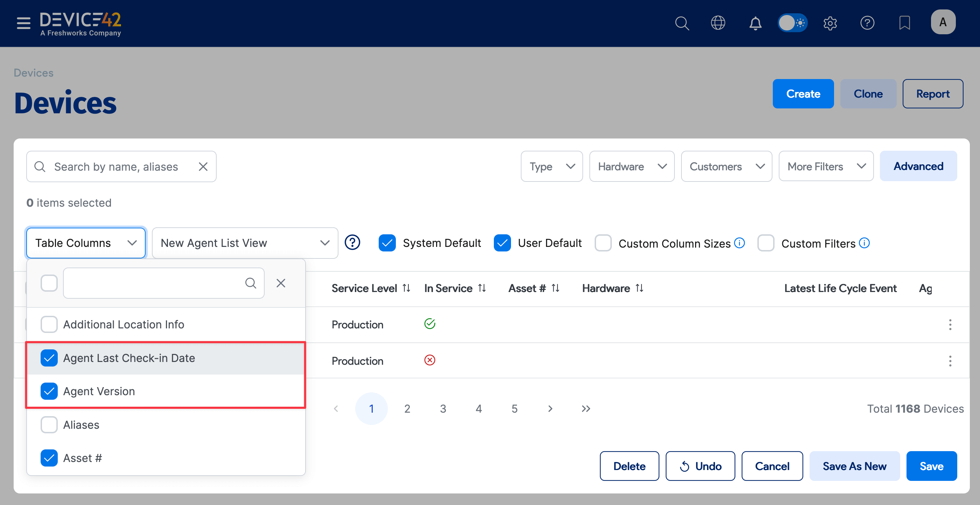The width and height of the screenshot is (980, 505).
Task: Go to page 3 of devices
Action: (x=443, y=408)
